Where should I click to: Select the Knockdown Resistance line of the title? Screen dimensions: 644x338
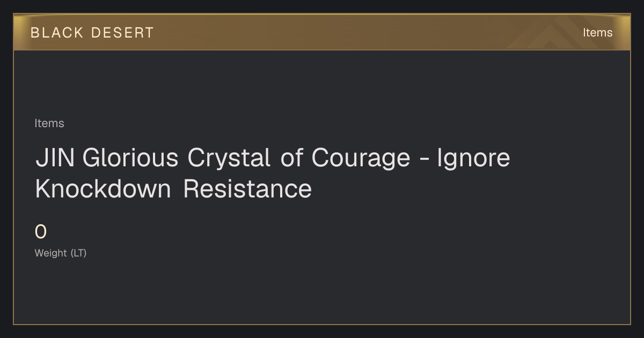(x=173, y=189)
